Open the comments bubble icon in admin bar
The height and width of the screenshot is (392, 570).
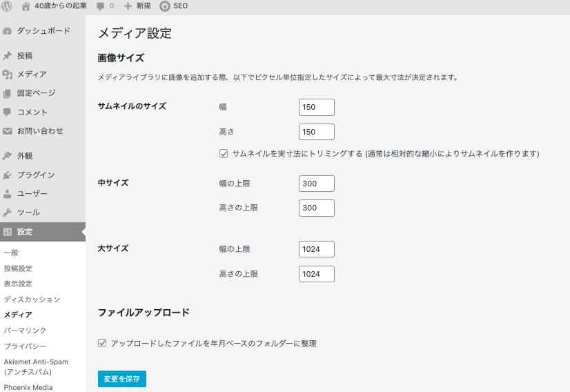point(101,6)
